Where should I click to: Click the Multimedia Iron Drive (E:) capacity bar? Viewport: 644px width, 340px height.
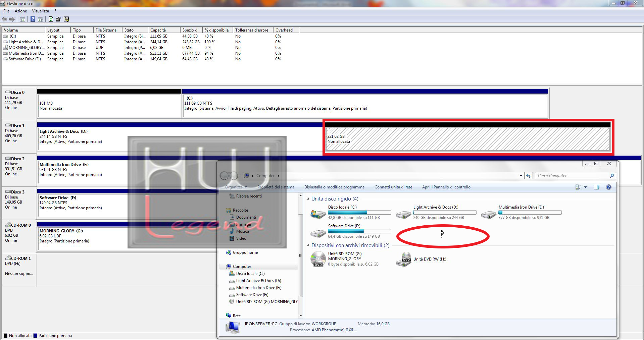pos(530,213)
